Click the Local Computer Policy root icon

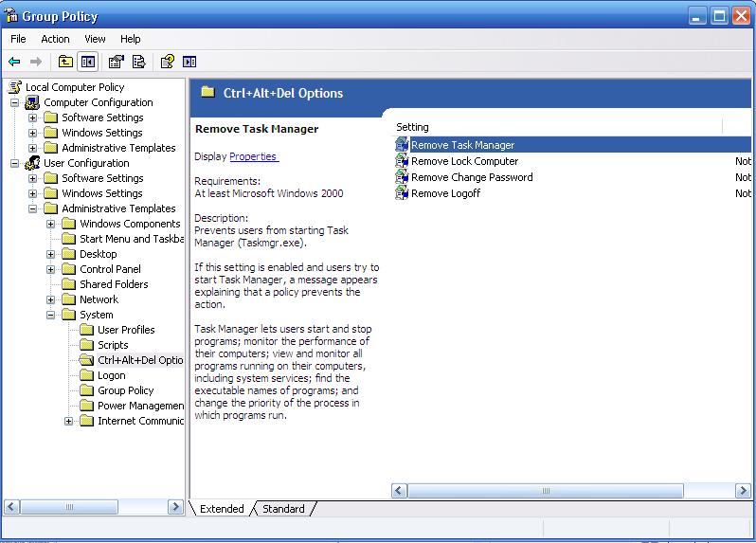pyautogui.click(x=15, y=87)
